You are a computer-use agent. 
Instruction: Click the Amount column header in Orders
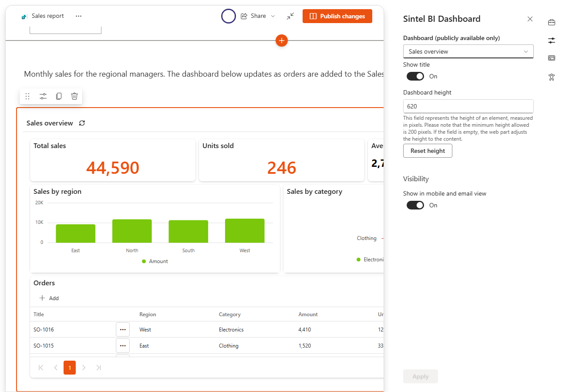point(308,314)
